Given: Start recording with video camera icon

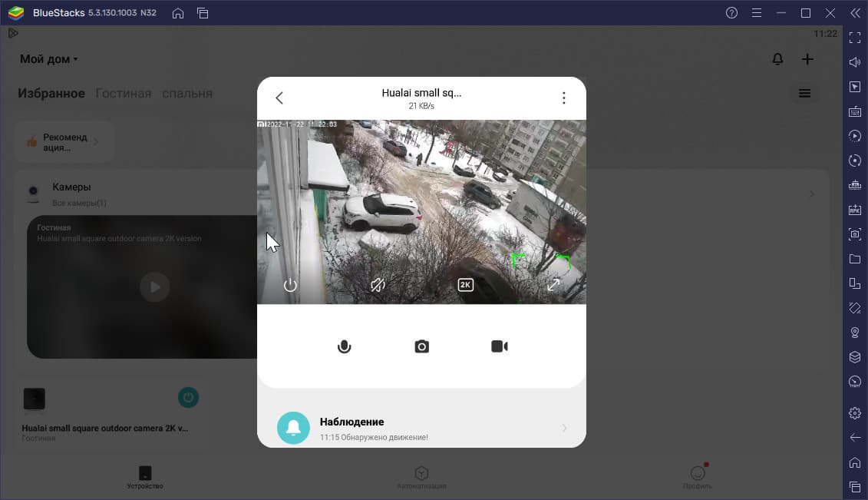Looking at the screenshot, I should pos(500,346).
